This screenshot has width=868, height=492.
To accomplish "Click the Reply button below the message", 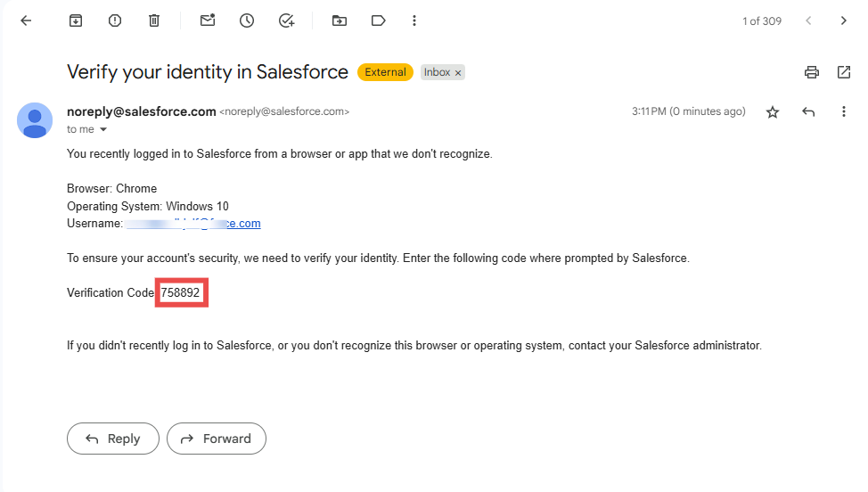I will (x=113, y=439).
